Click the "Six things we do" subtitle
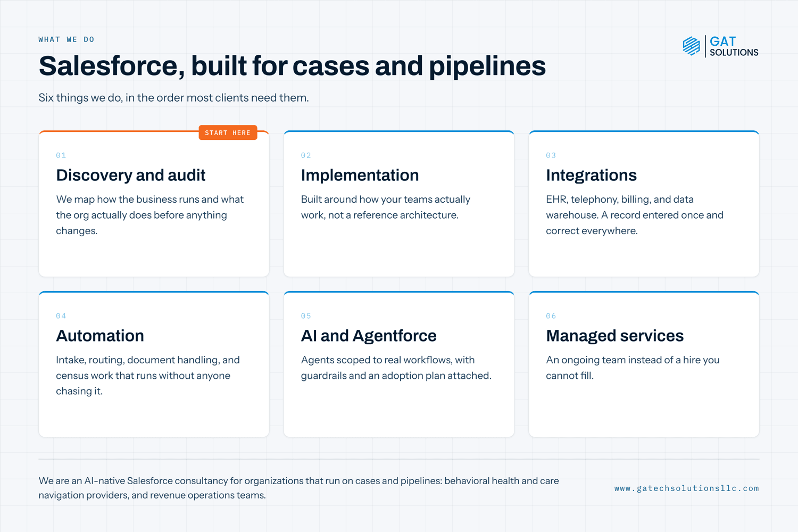The height and width of the screenshot is (532, 798). [173, 98]
